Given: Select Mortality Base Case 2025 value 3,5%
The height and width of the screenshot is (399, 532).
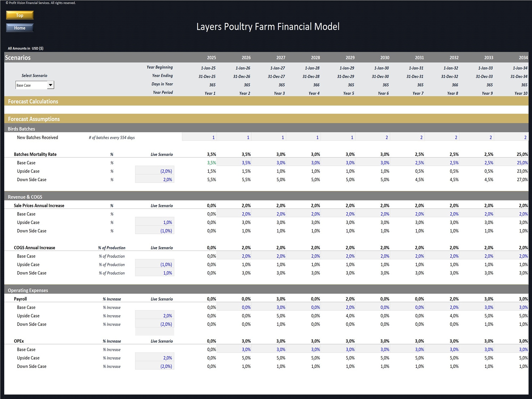Looking at the screenshot, I should pyautogui.click(x=211, y=163).
